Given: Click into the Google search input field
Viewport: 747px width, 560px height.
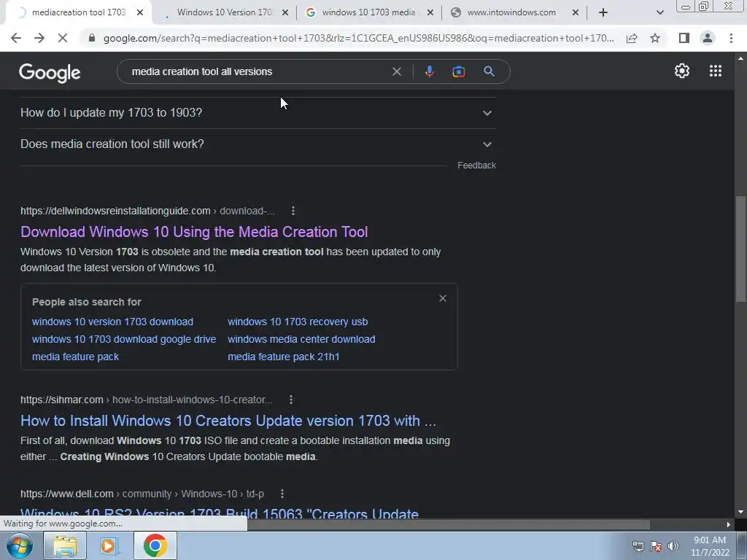Looking at the screenshot, I should pyautogui.click(x=258, y=71).
